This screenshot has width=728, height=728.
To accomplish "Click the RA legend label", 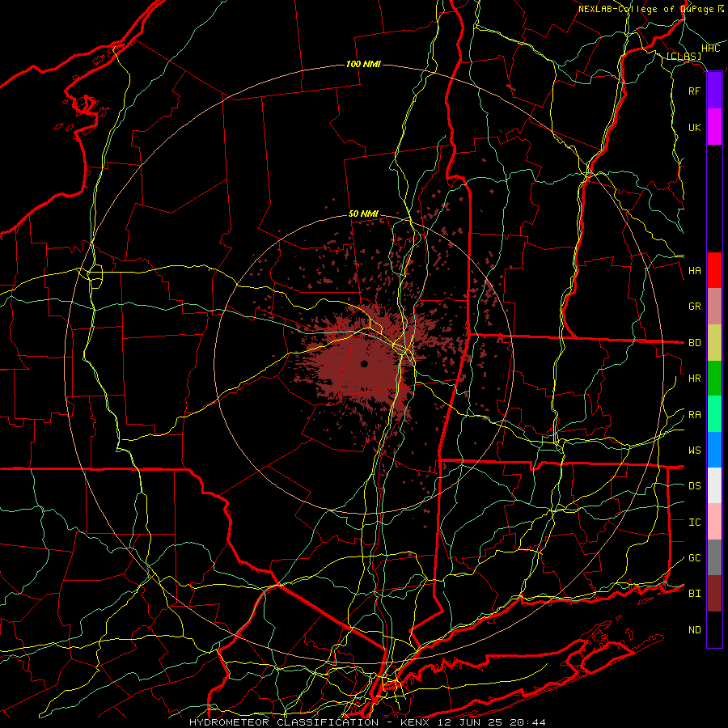I will pos(694,415).
